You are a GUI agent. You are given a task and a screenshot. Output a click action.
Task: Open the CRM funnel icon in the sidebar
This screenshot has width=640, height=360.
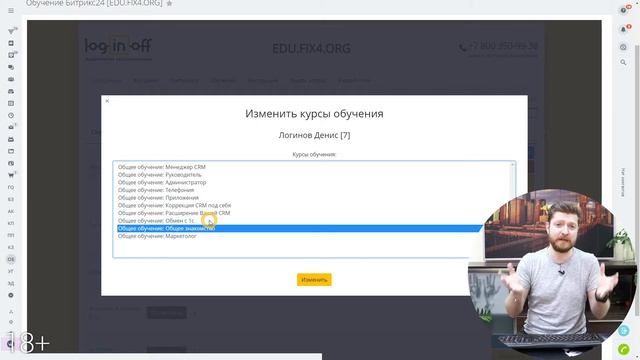[x=11, y=31]
